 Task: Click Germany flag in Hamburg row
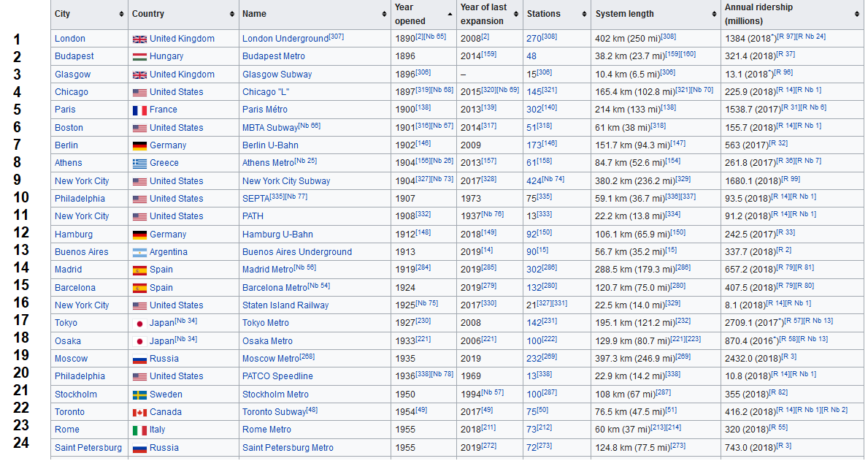tap(139, 235)
